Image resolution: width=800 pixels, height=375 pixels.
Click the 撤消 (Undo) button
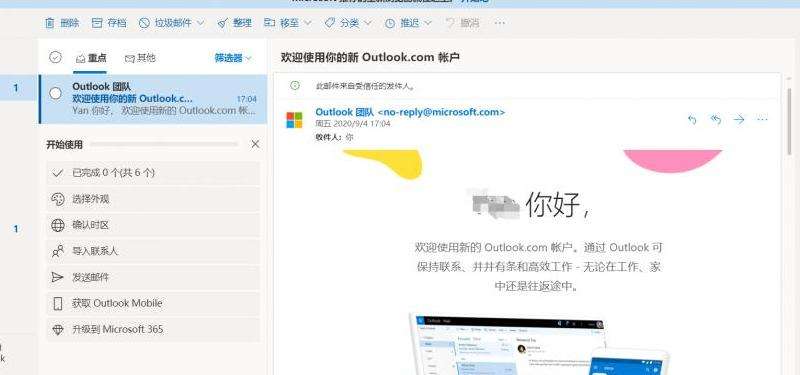coord(462,23)
